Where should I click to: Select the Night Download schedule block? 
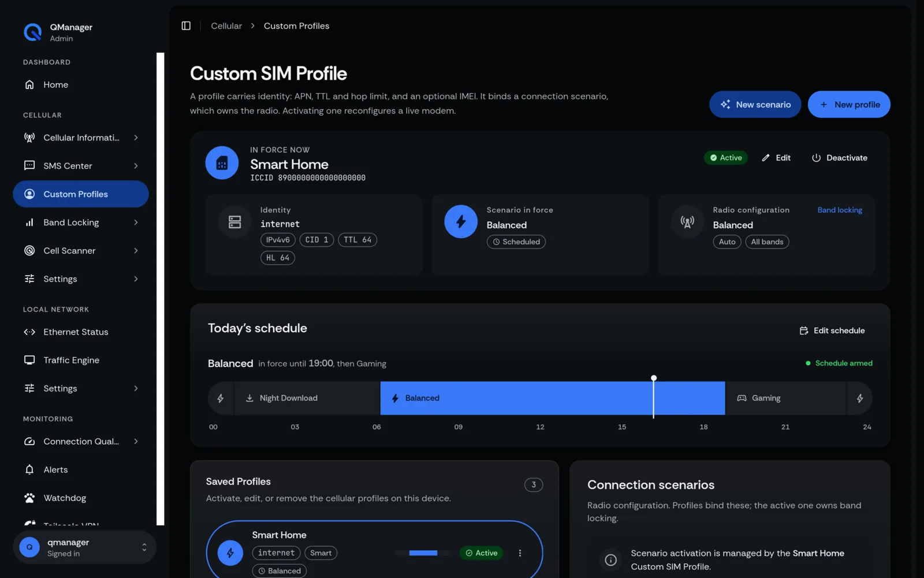307,398
